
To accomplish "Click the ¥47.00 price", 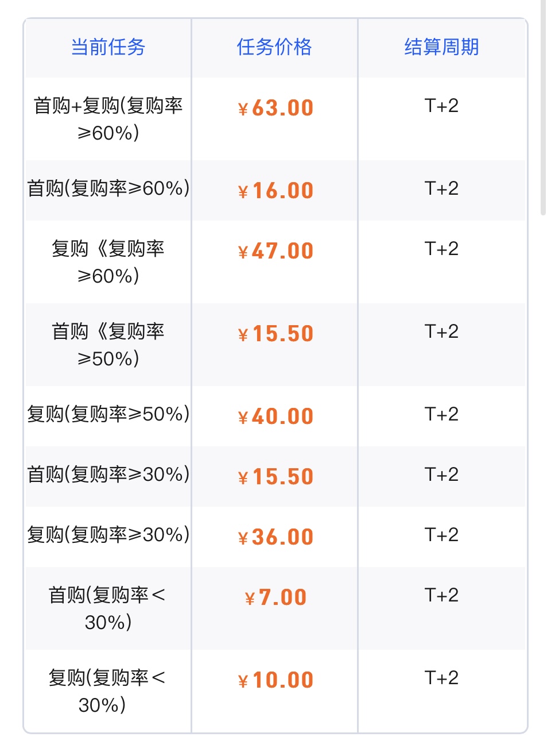I will point(275,251).
